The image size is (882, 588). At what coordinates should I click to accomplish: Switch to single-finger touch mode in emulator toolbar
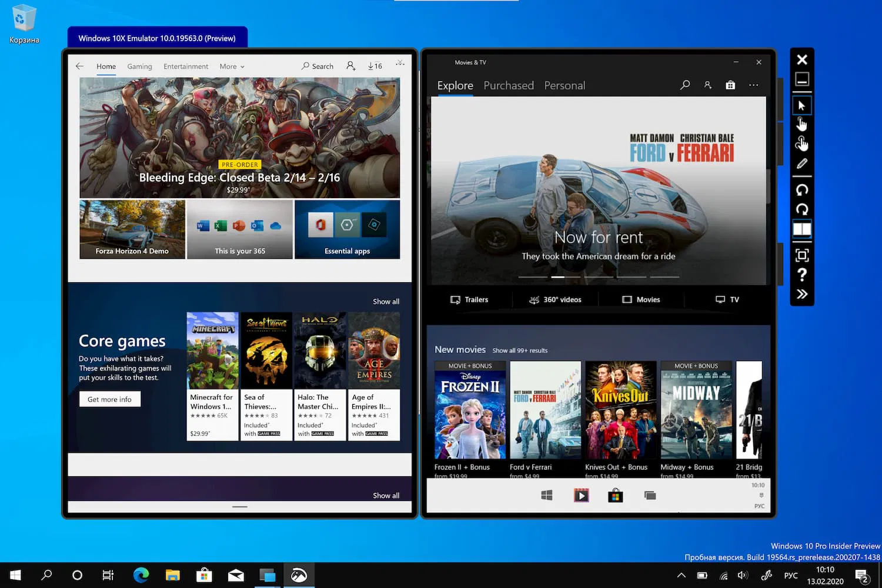pyautogui.click(x=802, y=124)
